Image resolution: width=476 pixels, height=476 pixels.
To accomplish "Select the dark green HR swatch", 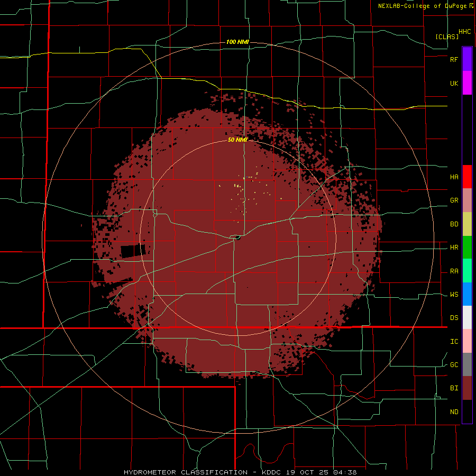I will (467, 247).
